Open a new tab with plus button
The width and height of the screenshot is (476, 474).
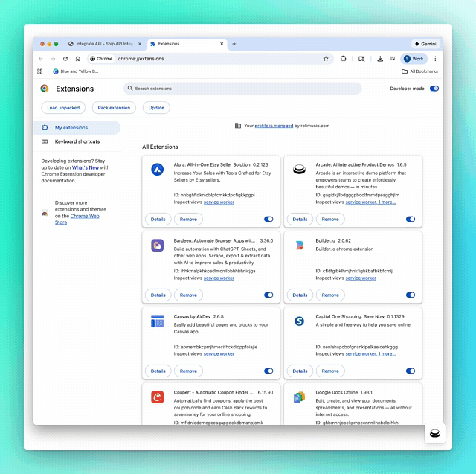tap(234, 44)
